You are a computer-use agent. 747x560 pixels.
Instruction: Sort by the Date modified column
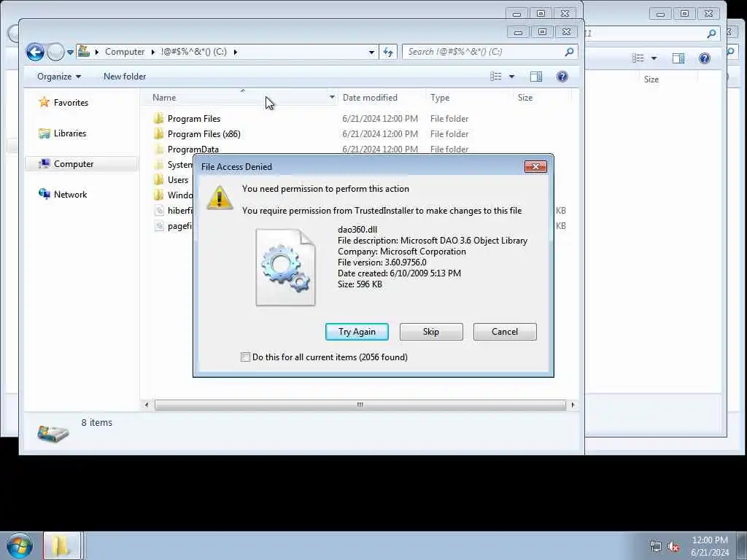370,98
